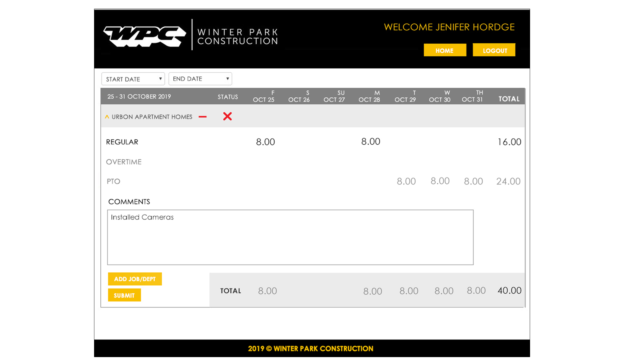The image size is (625, 364).
Task: Click the Status column header
Action: point(228,97)
